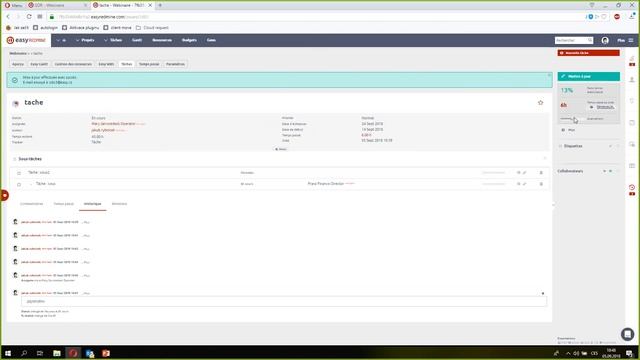Open the user avatar profile menu

(x=605, y=40)
